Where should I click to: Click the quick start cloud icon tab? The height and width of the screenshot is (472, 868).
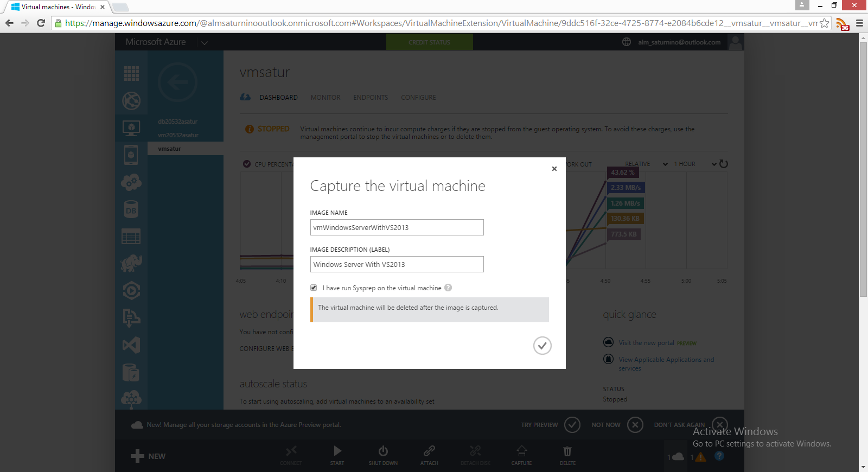tap(245, 97)
